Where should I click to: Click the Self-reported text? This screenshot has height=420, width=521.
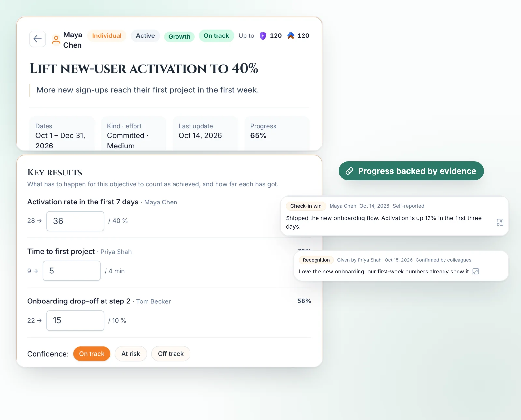[408, 206]
